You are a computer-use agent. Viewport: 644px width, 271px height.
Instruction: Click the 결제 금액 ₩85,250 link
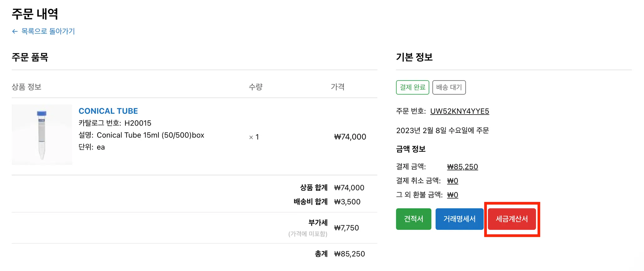point(462,167)
